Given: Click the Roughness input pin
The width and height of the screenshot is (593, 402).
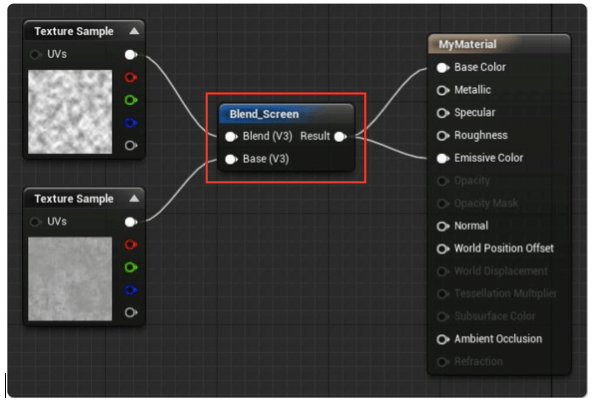Looking at the screenshot, I should pyautogui.click(x=443, y=136).
